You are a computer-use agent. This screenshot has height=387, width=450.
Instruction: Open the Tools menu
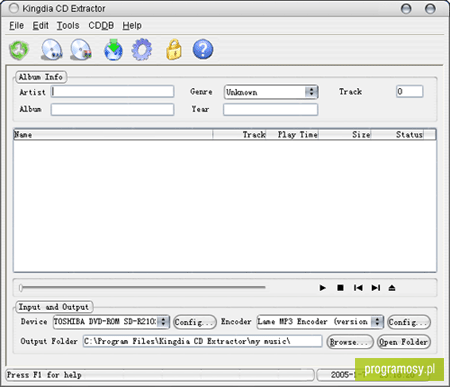[x=68, y=25]
